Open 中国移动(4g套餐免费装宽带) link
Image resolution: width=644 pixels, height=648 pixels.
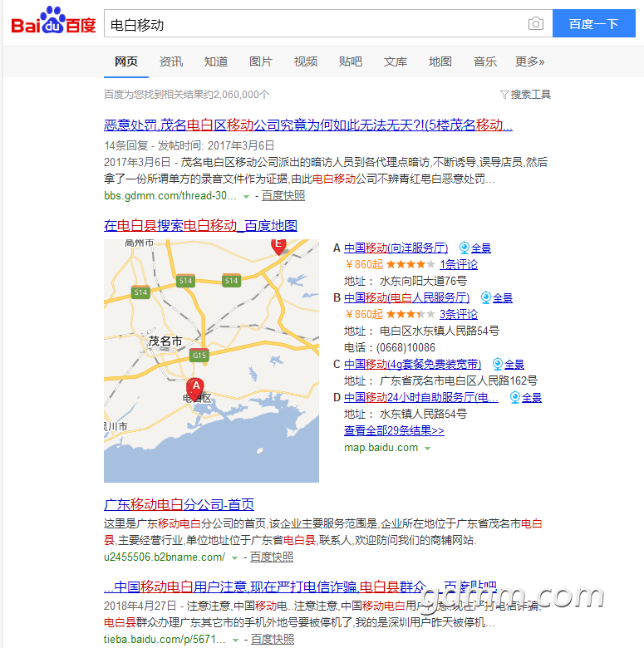[x=412, y=364]
